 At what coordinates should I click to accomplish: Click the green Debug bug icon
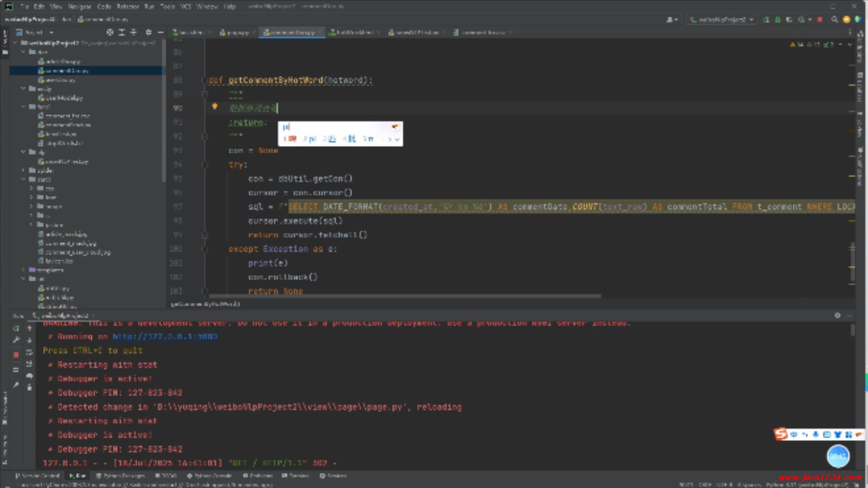click(x=778, y=19)
